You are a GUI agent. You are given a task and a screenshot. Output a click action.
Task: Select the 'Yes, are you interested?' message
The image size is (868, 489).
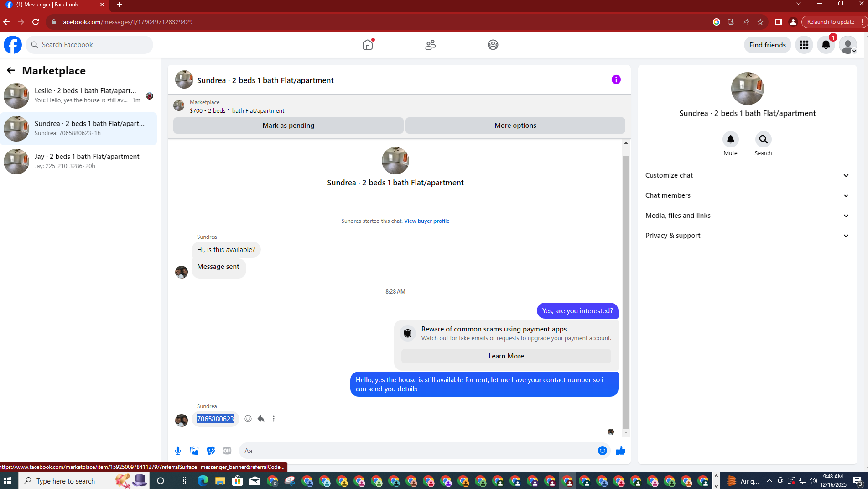click(577, 311)
